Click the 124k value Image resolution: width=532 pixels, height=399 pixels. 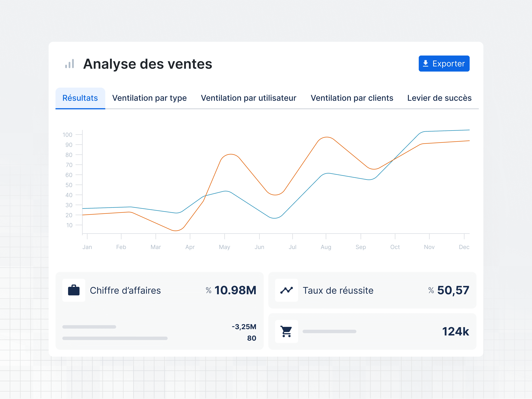coord(455,331)
